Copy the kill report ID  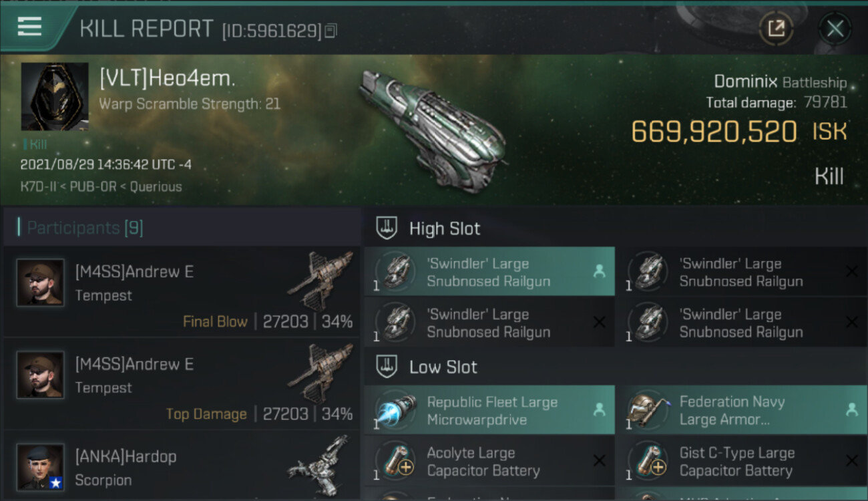331,31
